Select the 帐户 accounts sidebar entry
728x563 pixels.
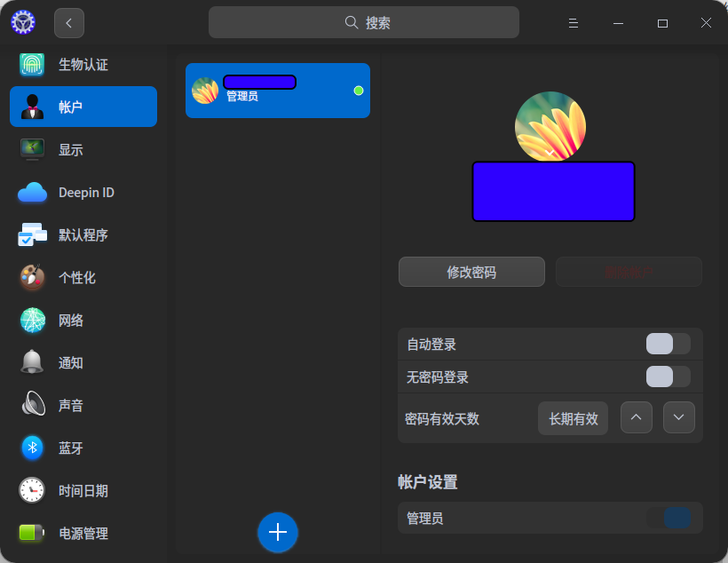coord(83,107)
